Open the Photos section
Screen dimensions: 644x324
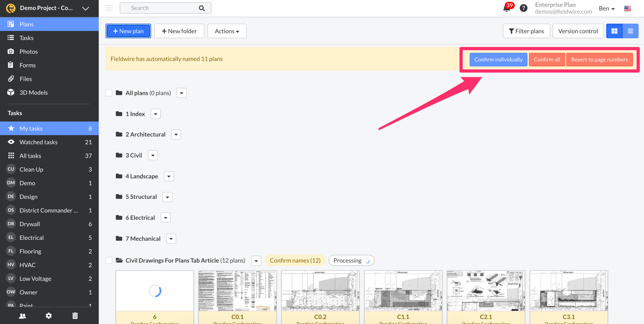tap(28, 51)
